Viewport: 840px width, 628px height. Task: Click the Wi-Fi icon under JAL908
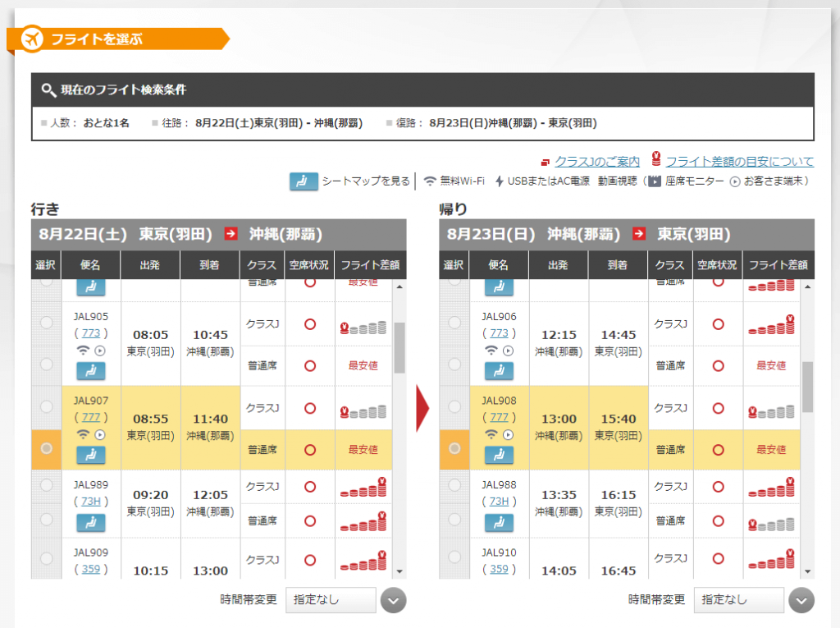(x=491, y=435)
